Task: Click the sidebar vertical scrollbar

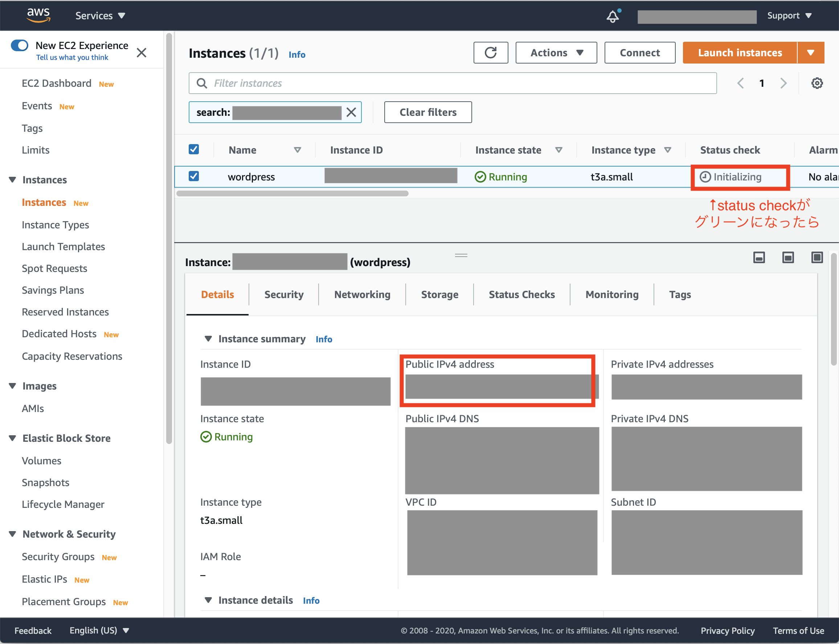Action: [x=169, y=238]
